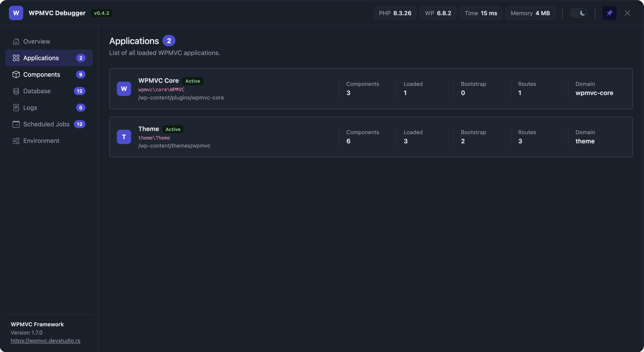The image size is (644, 352).
Task: Click WPMVC Core Bootstrap value 0
Action: (x=463, y=93)
